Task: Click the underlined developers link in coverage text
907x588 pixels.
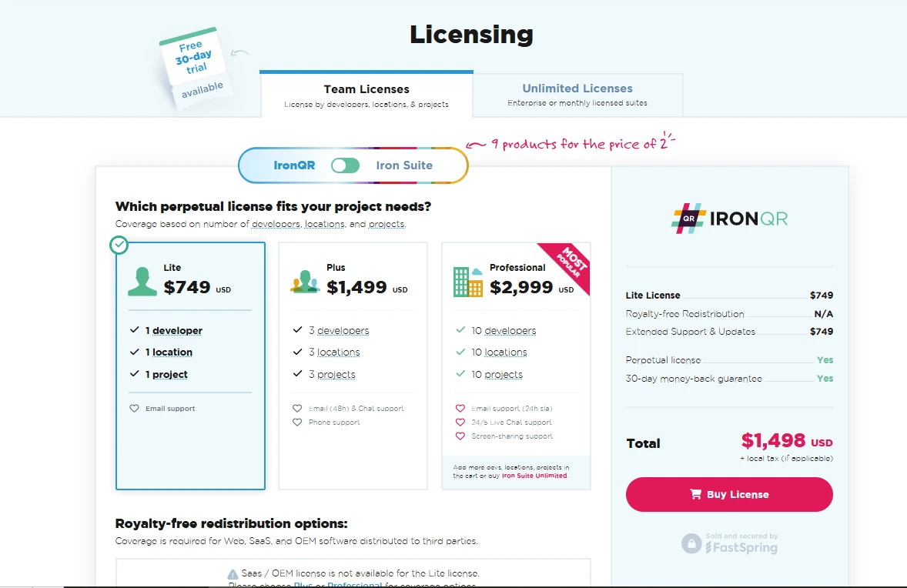Action: coord(276,224)
